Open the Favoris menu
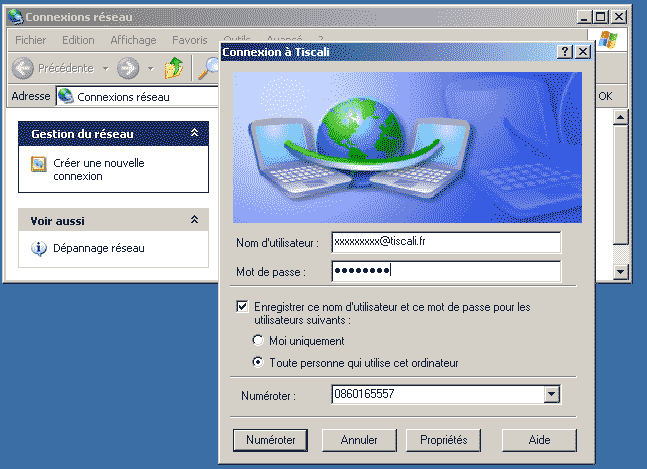The image size is (647, 469). tap(190, 40)
